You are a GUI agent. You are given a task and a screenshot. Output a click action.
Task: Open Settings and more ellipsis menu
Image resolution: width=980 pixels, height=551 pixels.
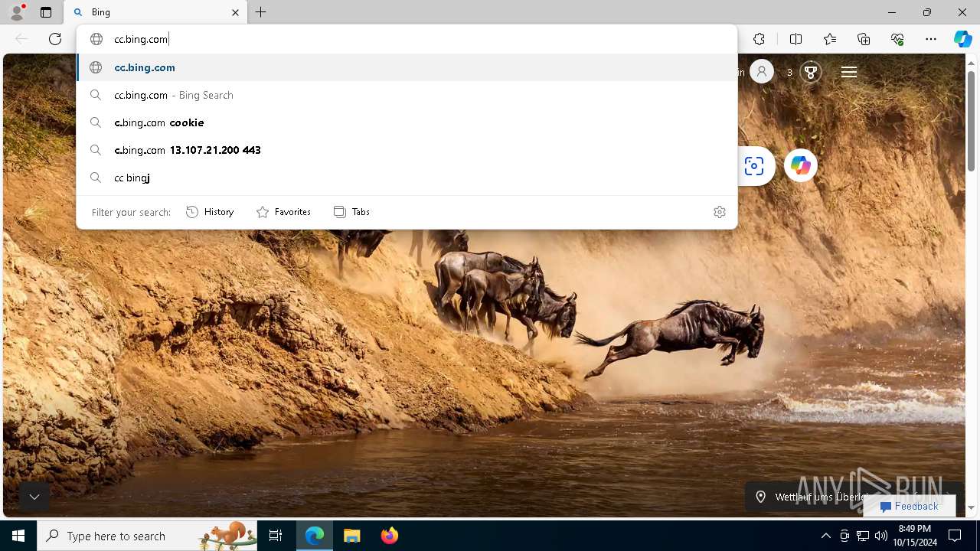[x=931, y=39]
